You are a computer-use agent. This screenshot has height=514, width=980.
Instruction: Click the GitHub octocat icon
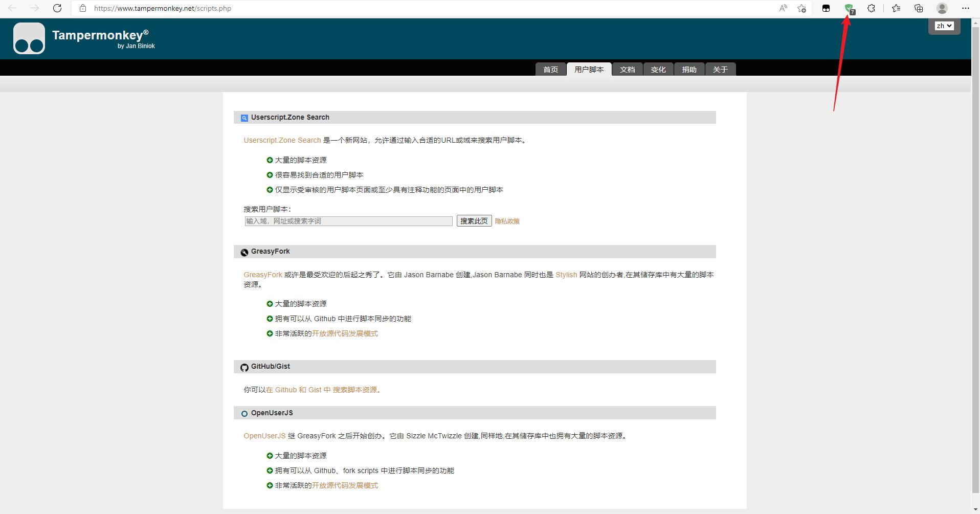tap(244, 367)
